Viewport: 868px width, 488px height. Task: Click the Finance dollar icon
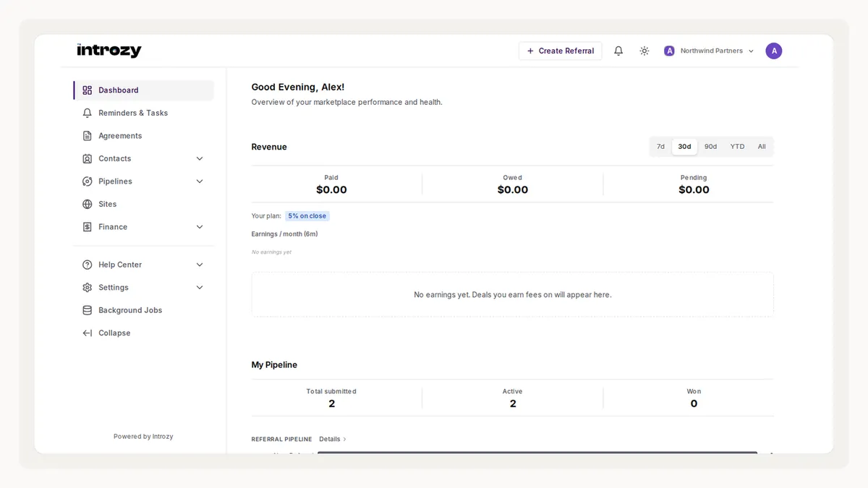pos(87,227)
